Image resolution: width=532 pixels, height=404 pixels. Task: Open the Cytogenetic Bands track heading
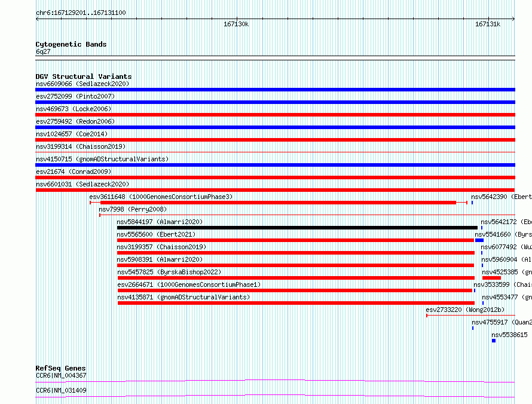coord(71,44)
